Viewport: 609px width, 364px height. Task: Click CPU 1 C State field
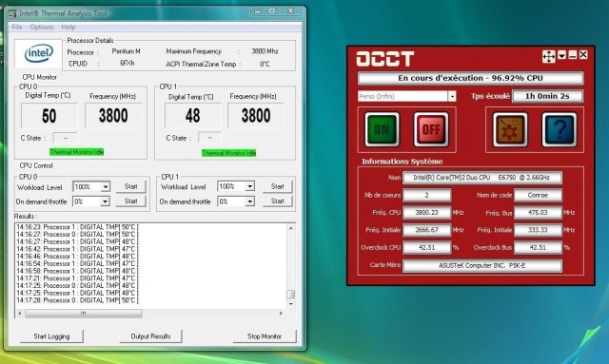(x=209, y=138)
